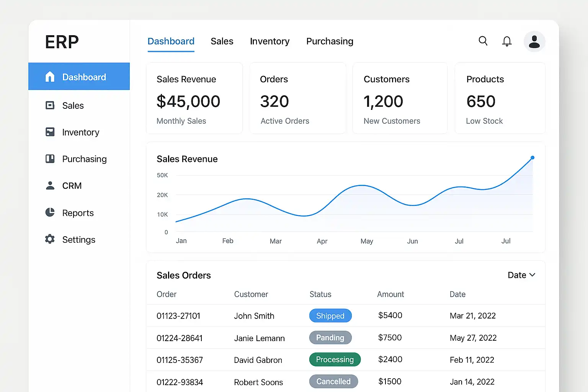The image size is (588, 392).
Task: Select the Products Low Stock card
Action: [500, 98]
